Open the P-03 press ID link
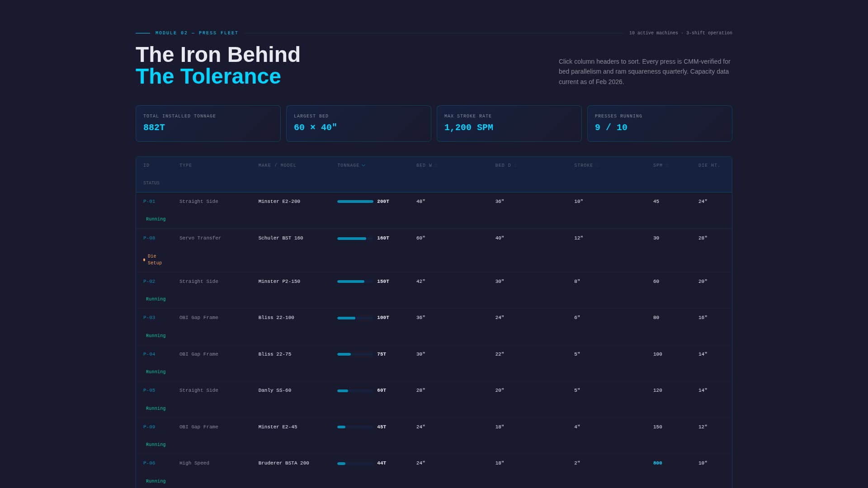868x488 pixels. click(149, 318)
